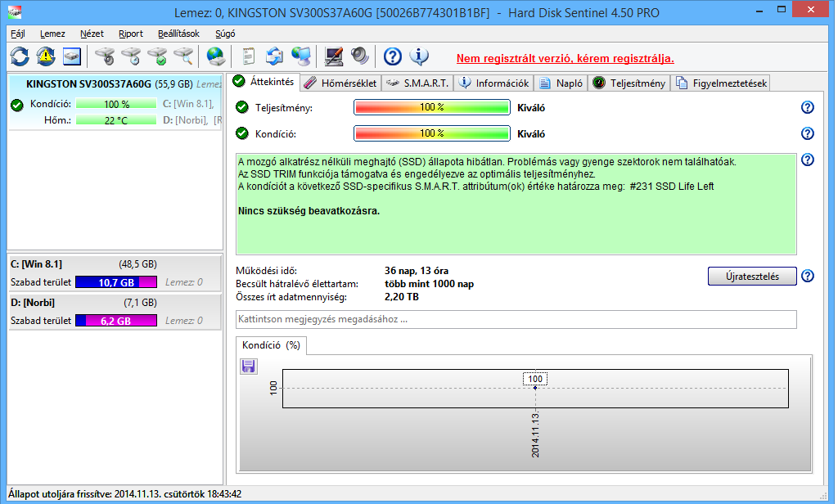
Task: Select the Kondíció (%) graph tab
Action: pyautogui.click(x=271, y=345)
